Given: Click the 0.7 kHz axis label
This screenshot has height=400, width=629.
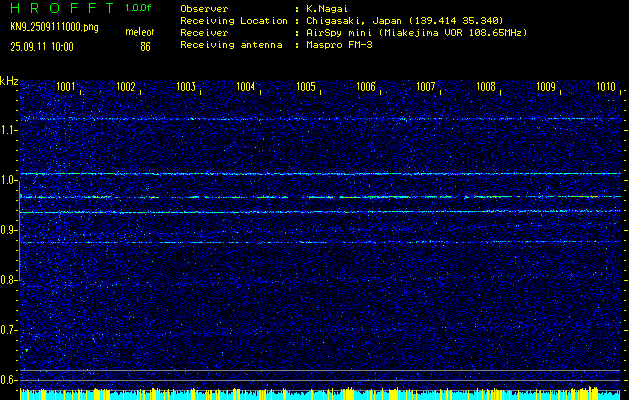Looking at the screenshot, I should [x=7, y=330].
